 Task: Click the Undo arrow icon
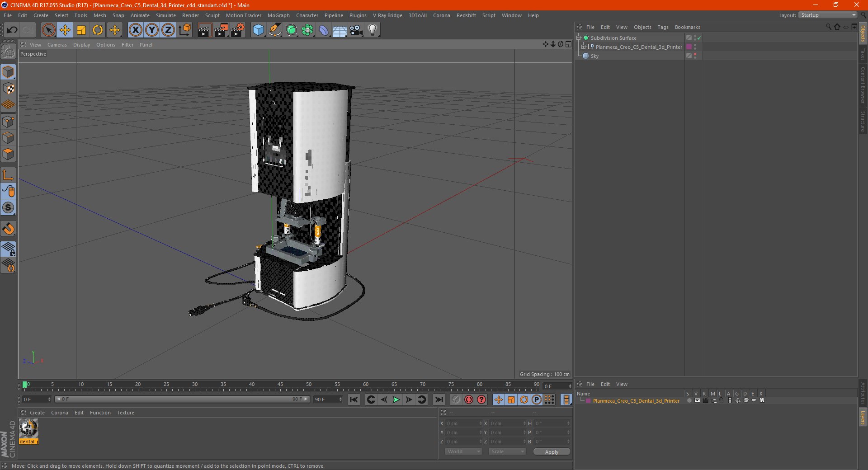click(x=12, y=30)
